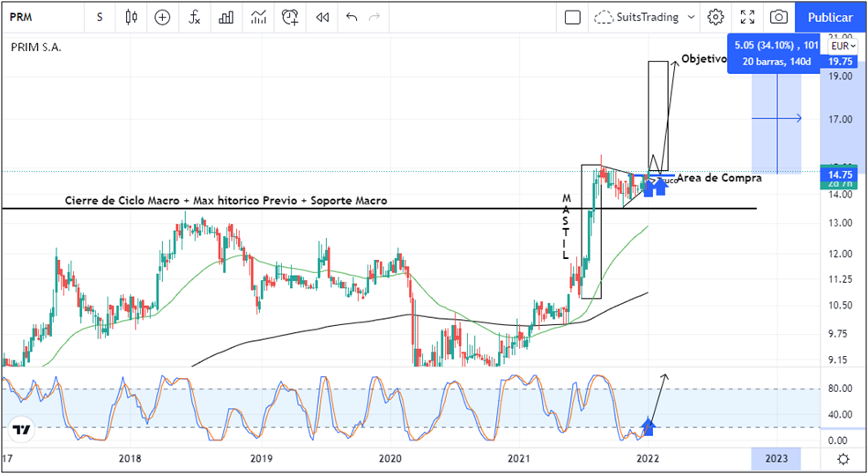Open the financials bar chart icon
This screenshot has height=474, width=868.
[226, 17]
